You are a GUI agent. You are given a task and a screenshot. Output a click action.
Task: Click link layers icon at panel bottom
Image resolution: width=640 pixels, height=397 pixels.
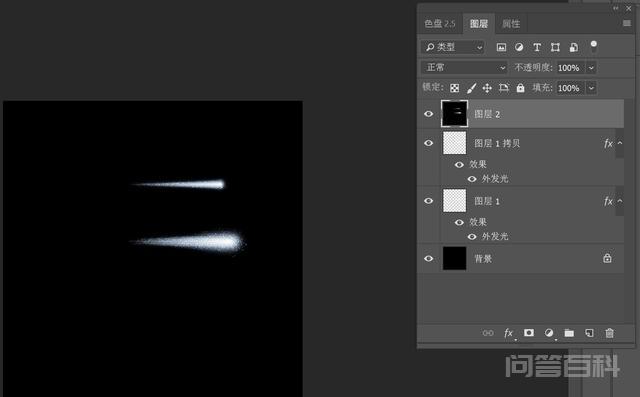pos(488,333)
